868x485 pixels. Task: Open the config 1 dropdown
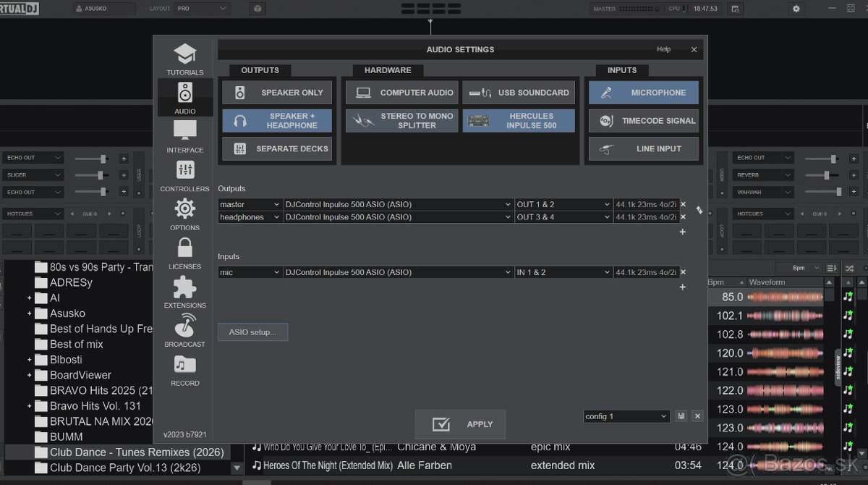click(x=627, y=416)
